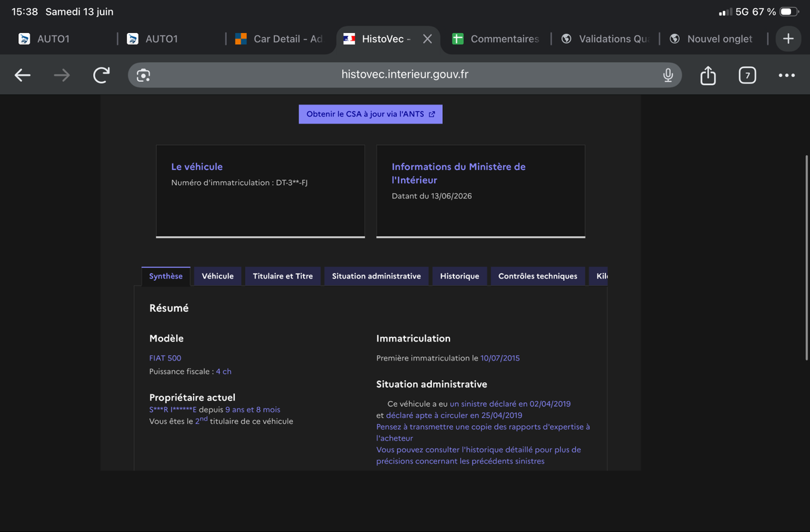Open the Titulaire et Titre tab
The image size is (810, 532).
coord(283,276)
